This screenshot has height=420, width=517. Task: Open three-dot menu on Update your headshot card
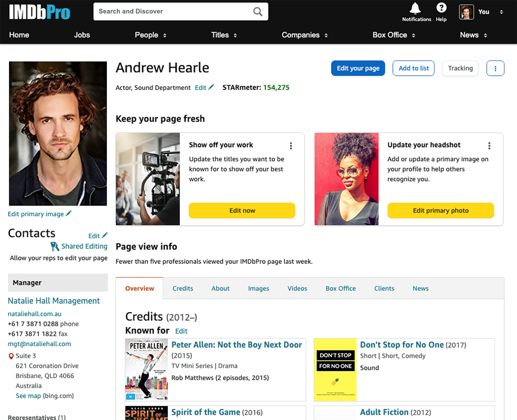[x=489, y=146]
